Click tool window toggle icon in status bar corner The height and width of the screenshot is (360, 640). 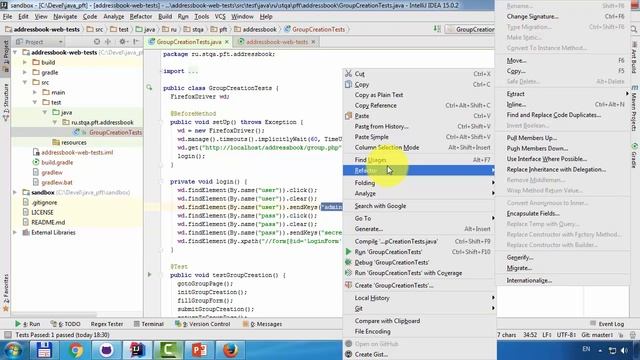coord(7,335)
